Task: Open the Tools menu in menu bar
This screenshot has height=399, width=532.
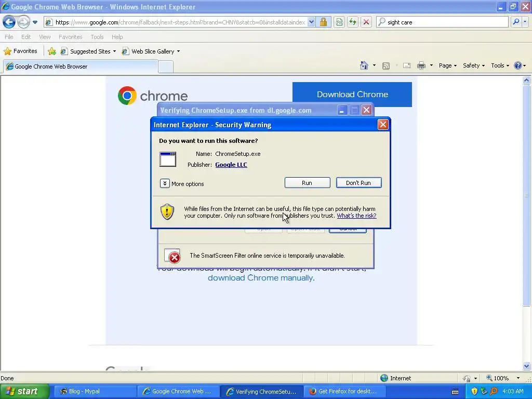Action: pos(97,37)
